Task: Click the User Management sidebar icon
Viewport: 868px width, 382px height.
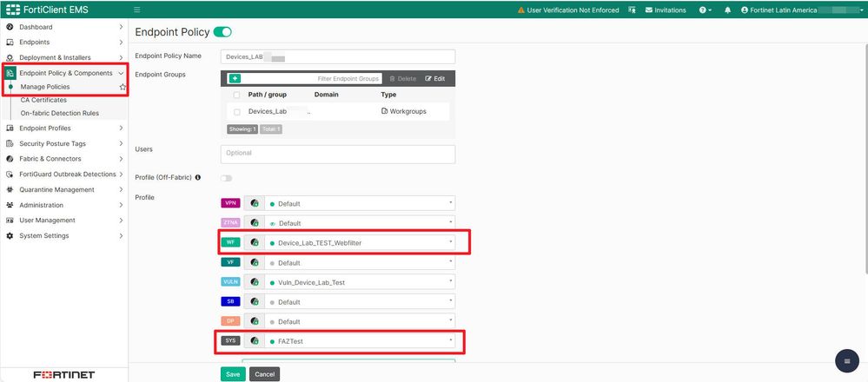Action: click(10, 220)
